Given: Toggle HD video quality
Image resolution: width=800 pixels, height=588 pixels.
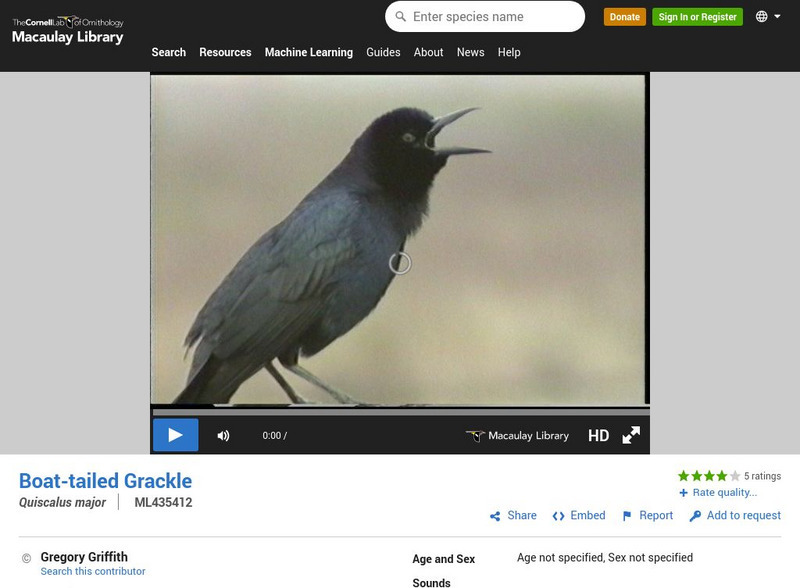Looking at the screenshot, I should pos(600,435).
